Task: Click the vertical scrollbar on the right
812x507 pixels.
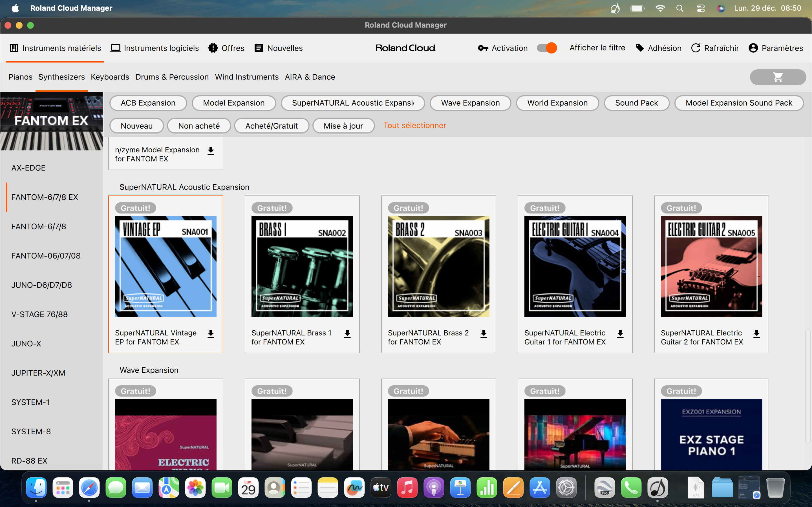Action: (x=808, y=386)
